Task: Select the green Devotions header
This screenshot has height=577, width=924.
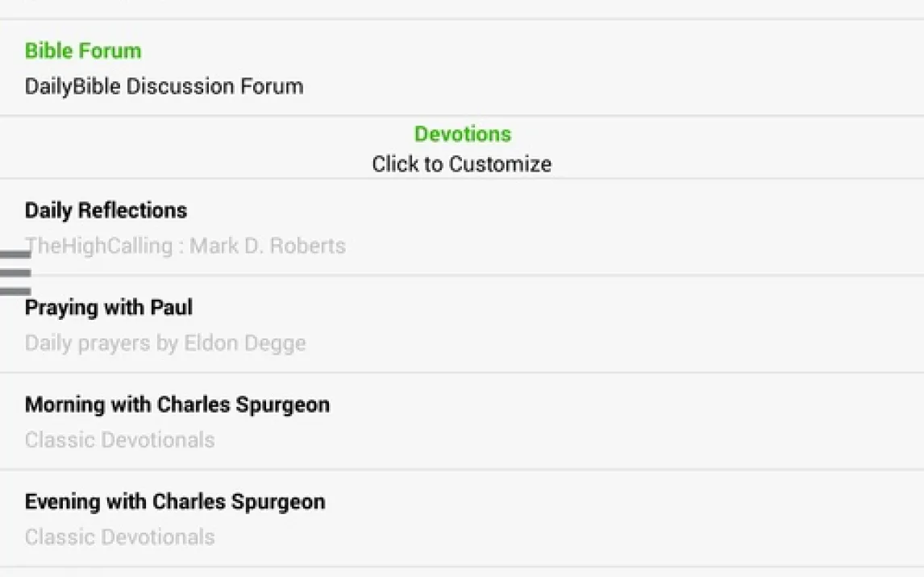Action: [x=463, y=134]
